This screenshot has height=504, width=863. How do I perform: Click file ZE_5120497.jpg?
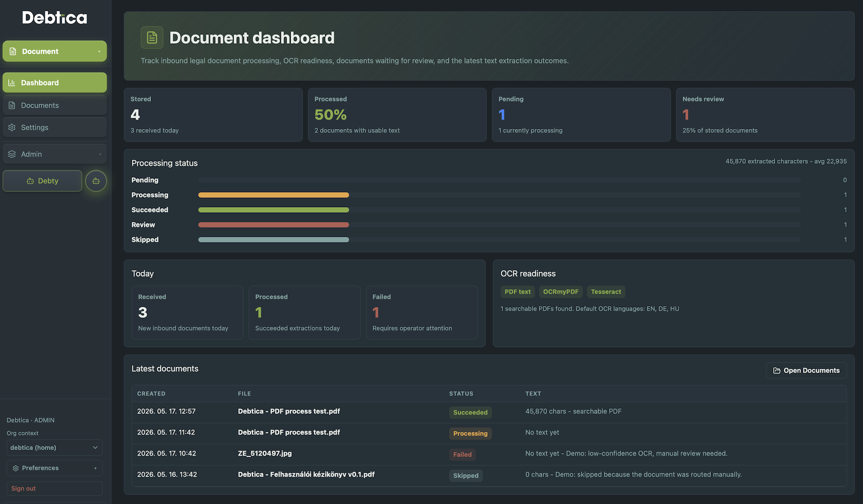pyautogui.click(x=265, y=453)
